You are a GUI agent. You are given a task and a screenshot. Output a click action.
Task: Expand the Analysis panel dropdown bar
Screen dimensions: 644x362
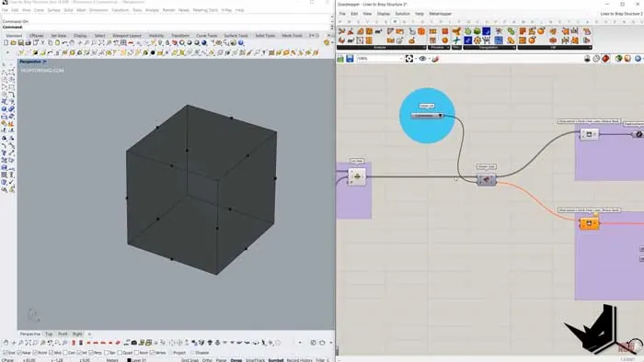(382, 48)
